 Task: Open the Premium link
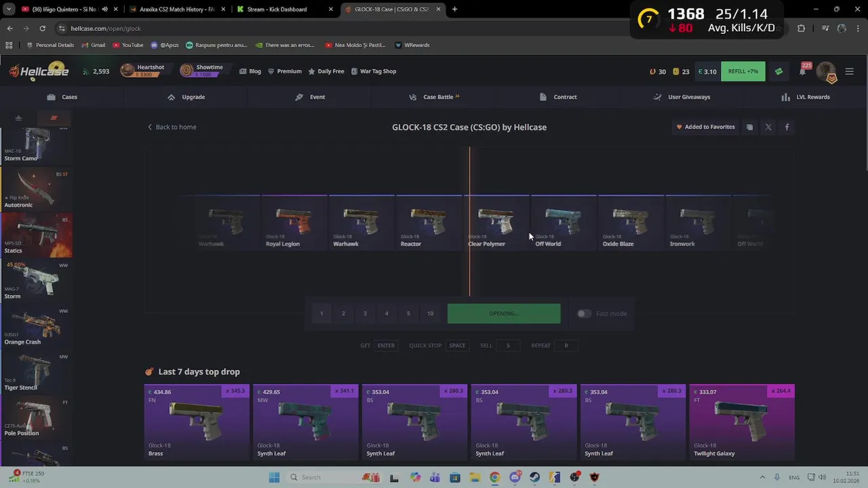[x=285, y=71]
